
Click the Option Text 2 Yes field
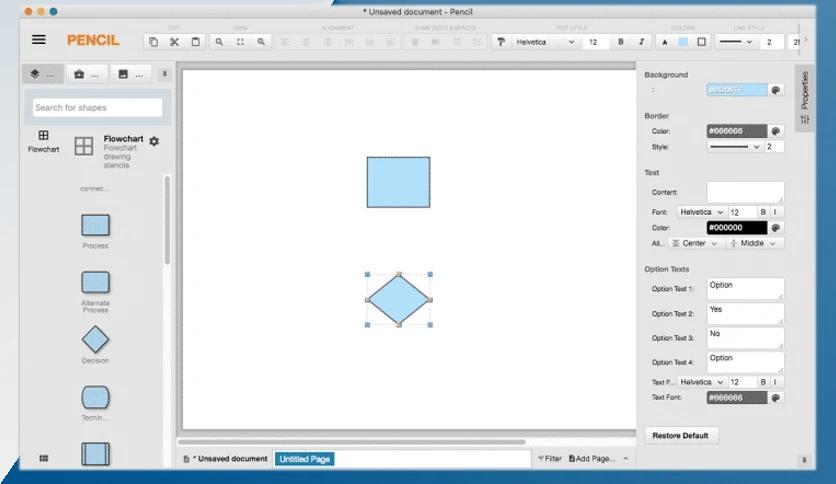pos(745,313)
